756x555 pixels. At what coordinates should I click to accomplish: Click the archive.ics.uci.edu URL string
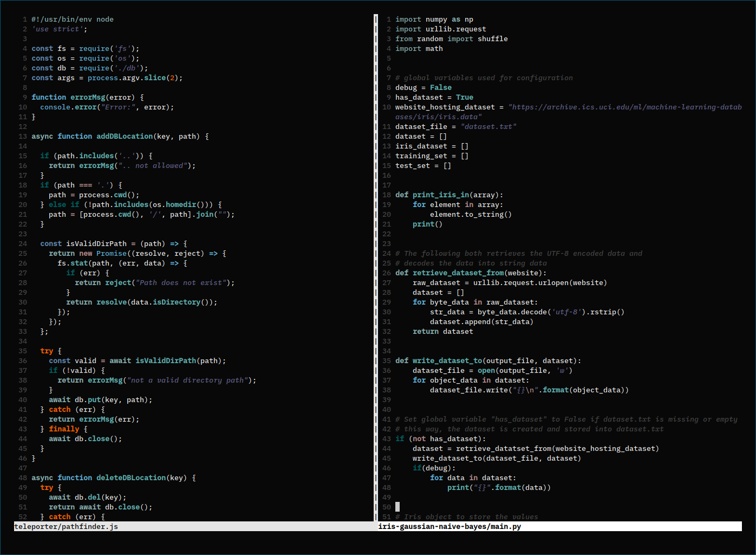[569, 112]
